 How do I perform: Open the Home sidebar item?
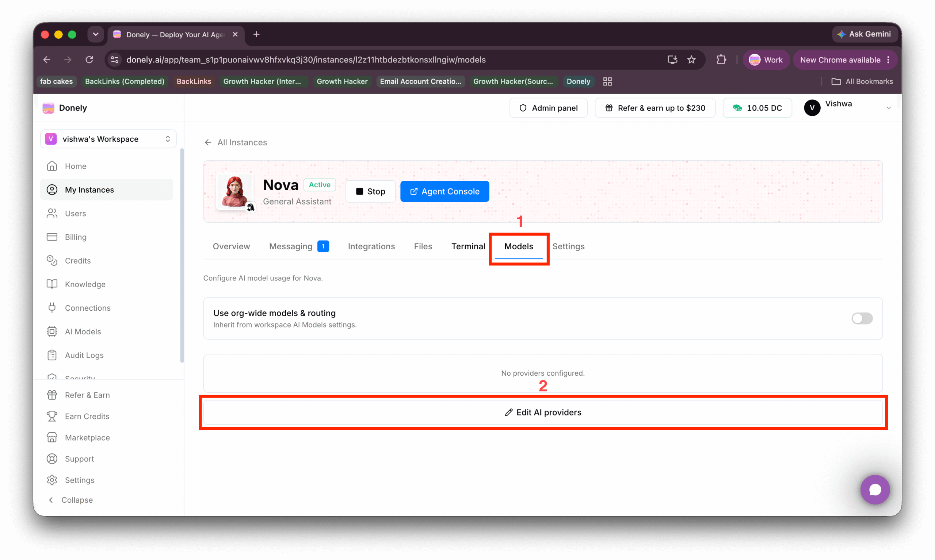106,166
